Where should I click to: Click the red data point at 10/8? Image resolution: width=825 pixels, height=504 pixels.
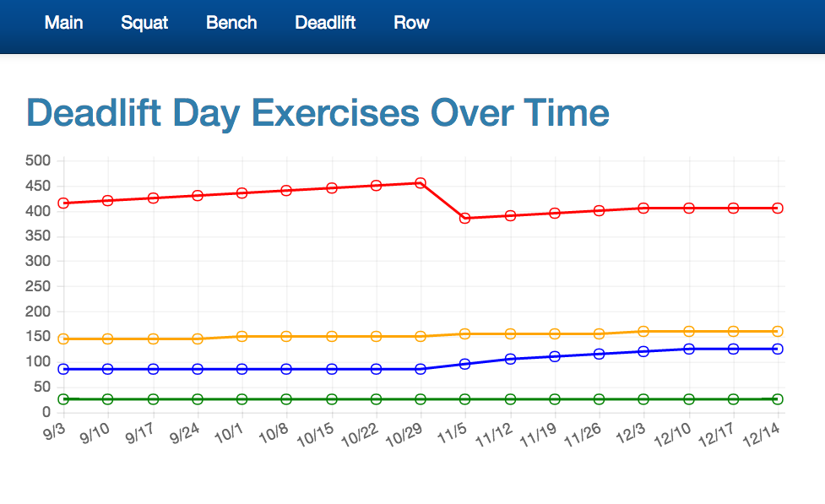pos(286,191)
